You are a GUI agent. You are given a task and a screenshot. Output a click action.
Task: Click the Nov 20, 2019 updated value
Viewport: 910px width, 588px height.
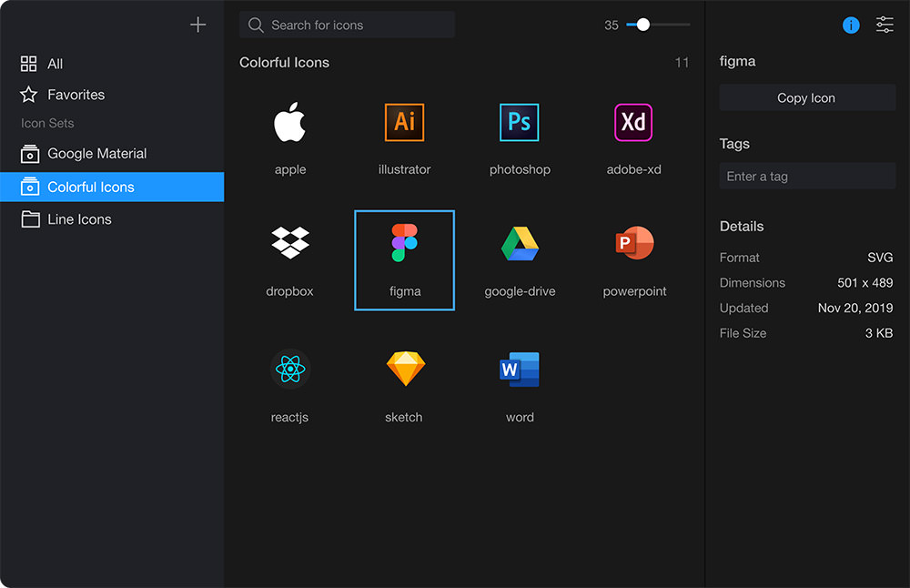(x=855, y=309)
